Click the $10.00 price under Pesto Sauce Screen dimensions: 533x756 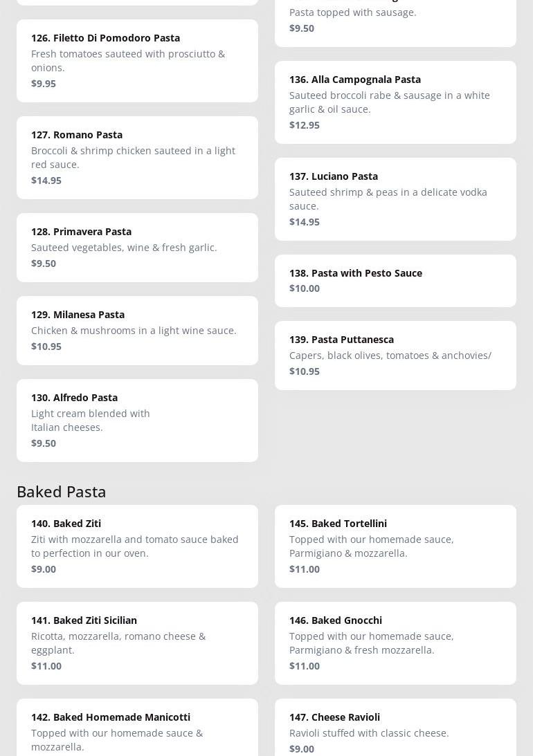coord(305,288)
